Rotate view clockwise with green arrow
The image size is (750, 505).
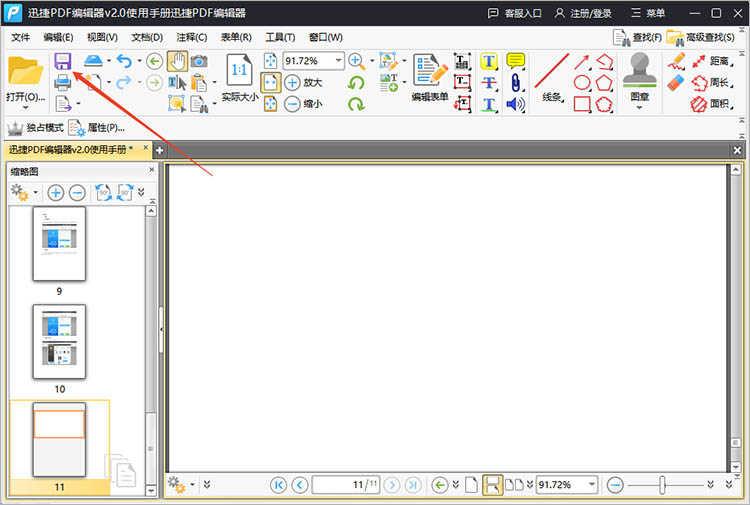(x=356, y=104)
